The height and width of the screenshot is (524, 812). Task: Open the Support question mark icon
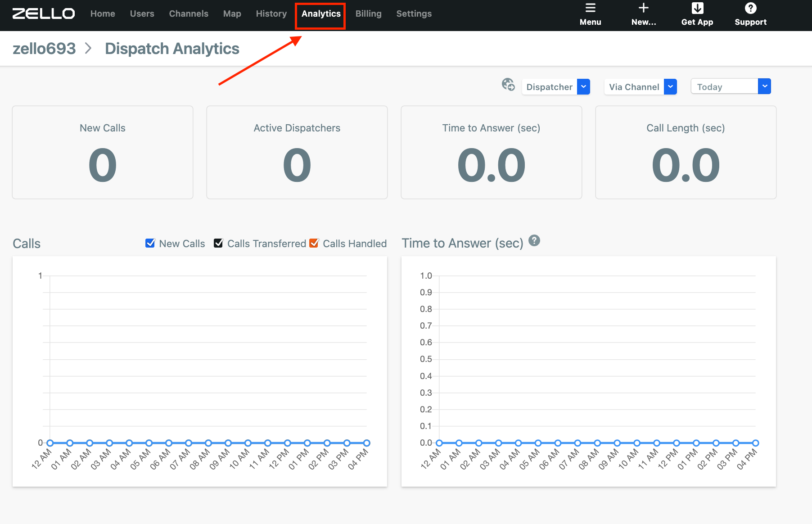point(750,8)
